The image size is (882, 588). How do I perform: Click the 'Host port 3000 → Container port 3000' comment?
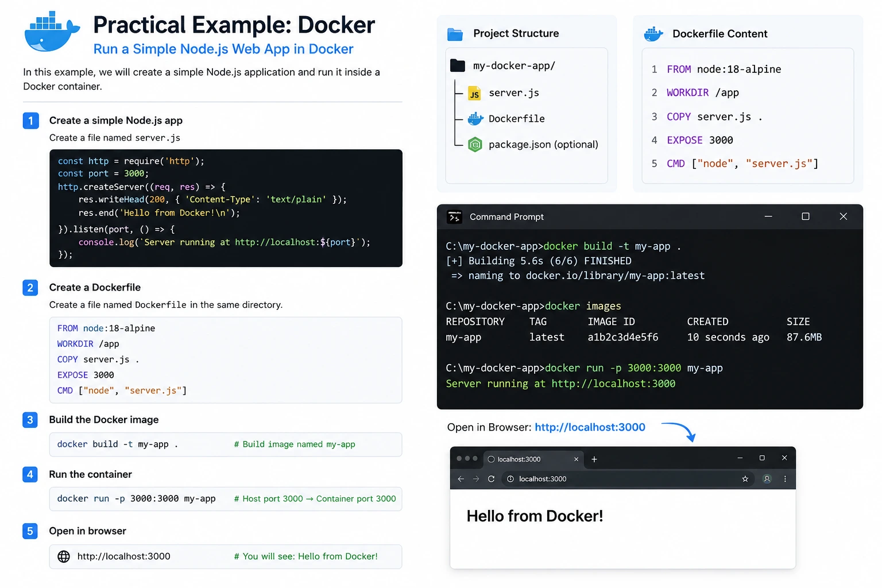pos(315,499)
